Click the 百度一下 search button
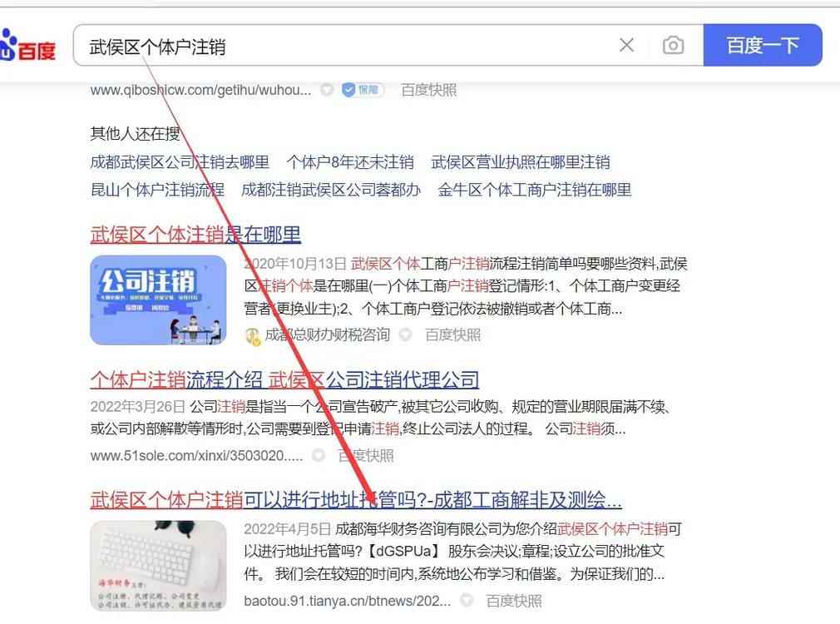The height and width of the screenshot is (624, 840). pyautogui.click(x=763, y=45)
